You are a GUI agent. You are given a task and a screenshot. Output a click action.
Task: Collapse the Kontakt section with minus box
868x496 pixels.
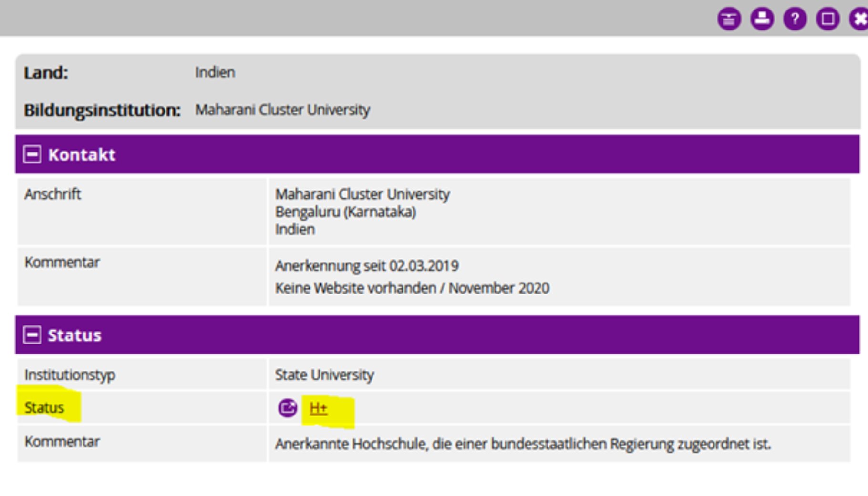coord(32,154)
